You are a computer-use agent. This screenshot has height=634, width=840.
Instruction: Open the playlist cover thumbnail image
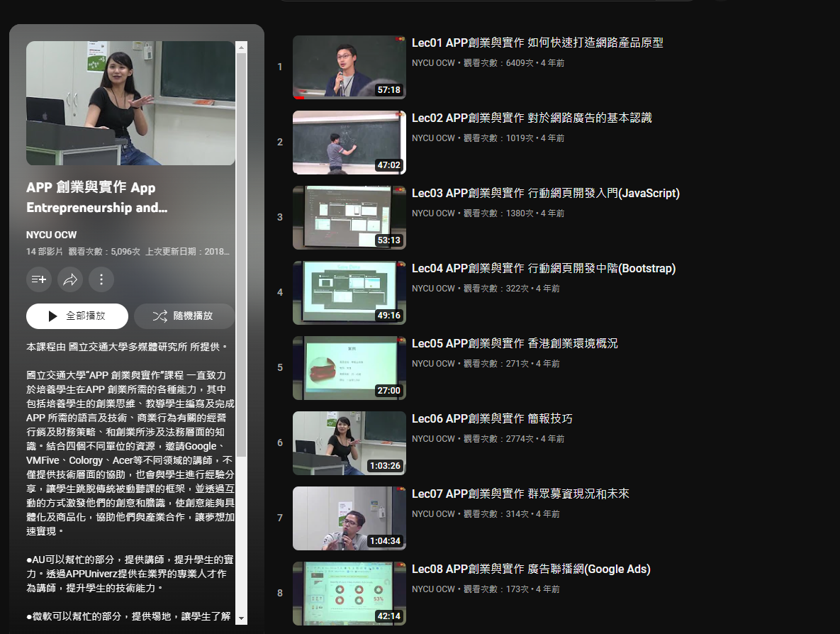coord(130,103)
